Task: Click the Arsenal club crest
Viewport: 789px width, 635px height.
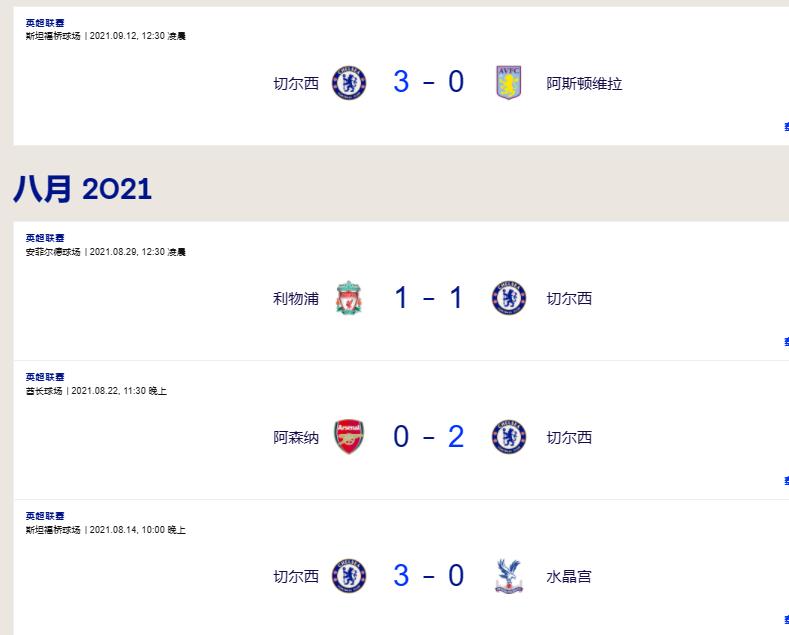Action: 349,437
